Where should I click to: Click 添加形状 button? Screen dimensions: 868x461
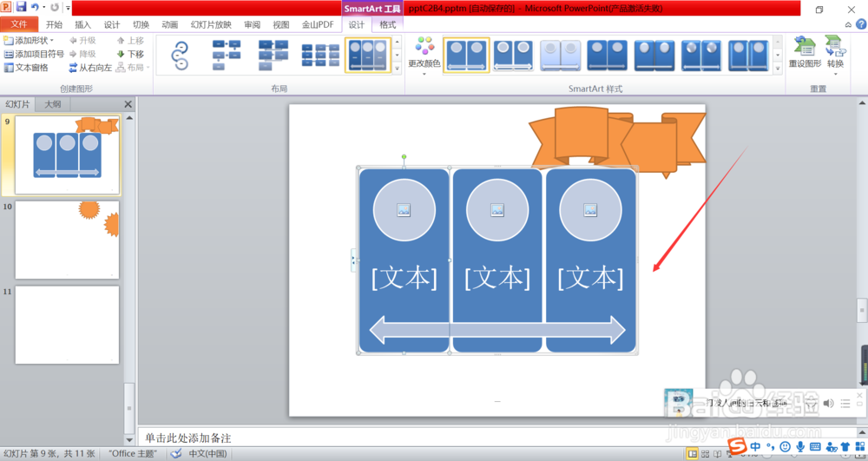[x=25, y=41]
